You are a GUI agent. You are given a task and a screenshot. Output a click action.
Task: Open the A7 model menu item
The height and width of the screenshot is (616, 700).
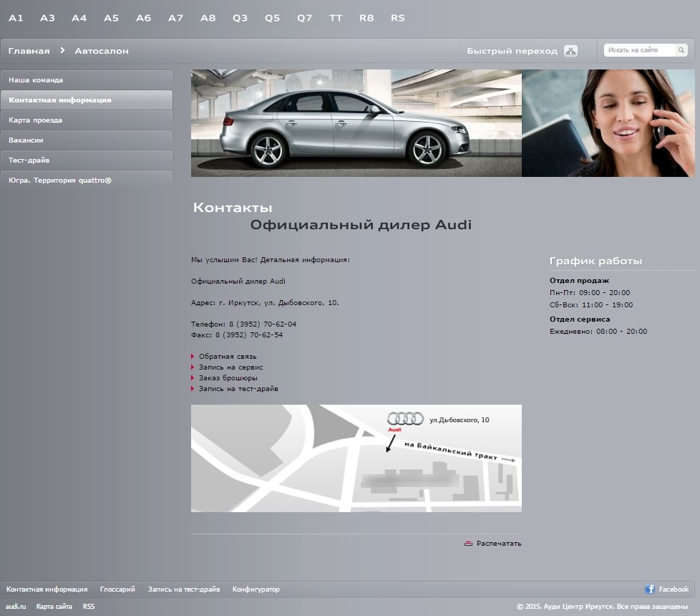[x=175, y=19]
